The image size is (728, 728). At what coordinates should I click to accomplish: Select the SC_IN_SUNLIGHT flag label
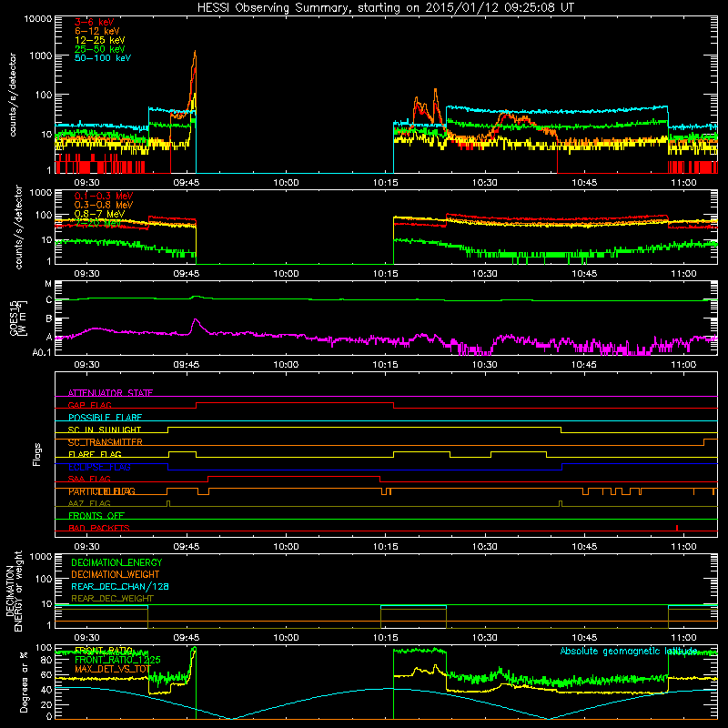[105, 430]
